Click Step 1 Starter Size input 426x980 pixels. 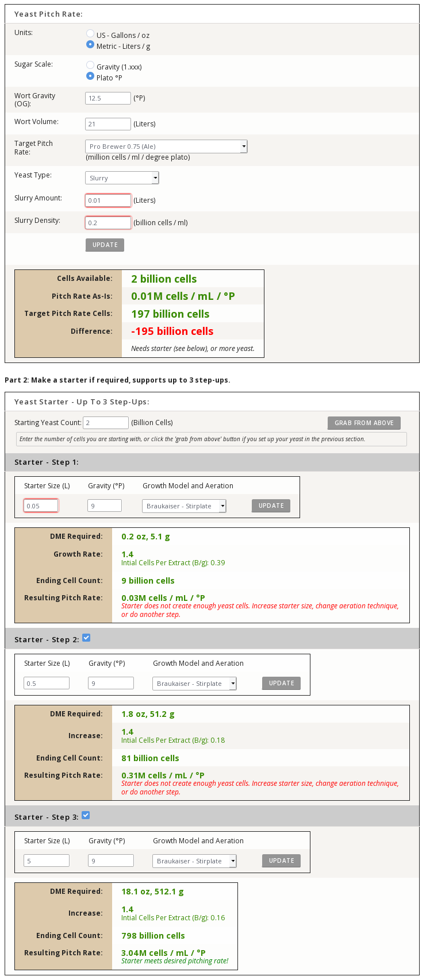tap(41, 506)
